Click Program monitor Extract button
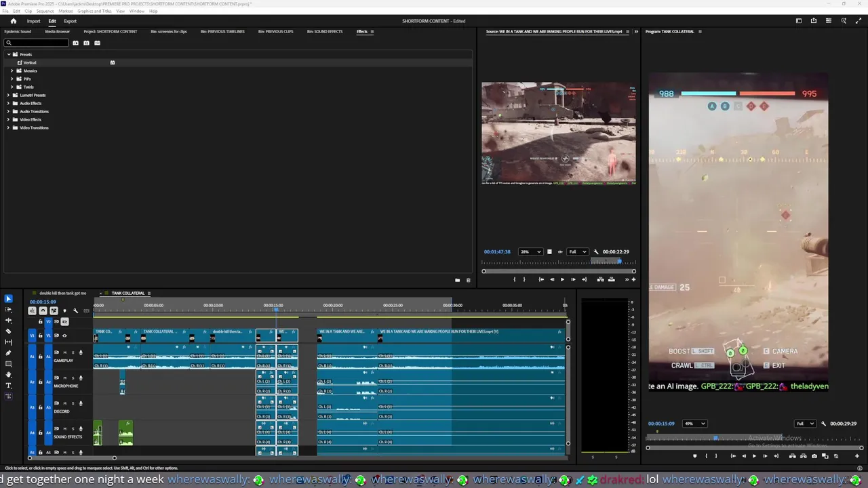Screen dimensions: 868x488 804,456
